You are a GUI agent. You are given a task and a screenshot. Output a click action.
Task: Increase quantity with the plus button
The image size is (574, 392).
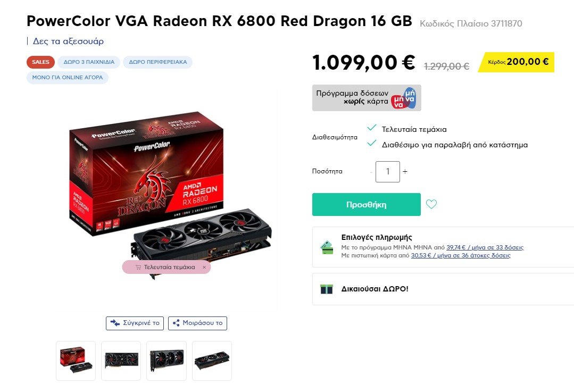[x=405, y=171]
